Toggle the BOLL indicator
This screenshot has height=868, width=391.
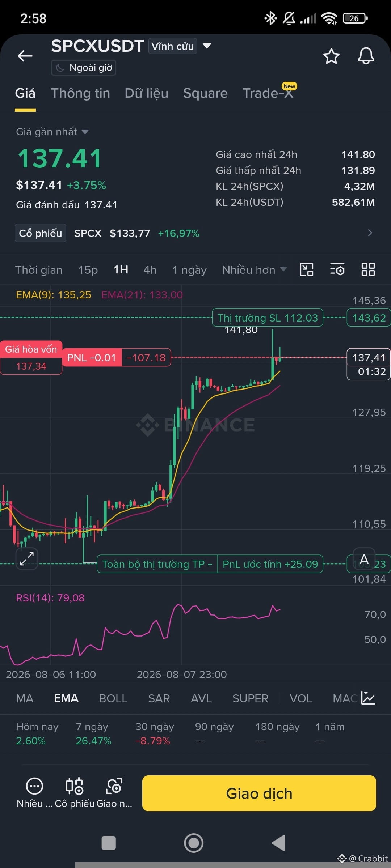(x=113, y=698)
